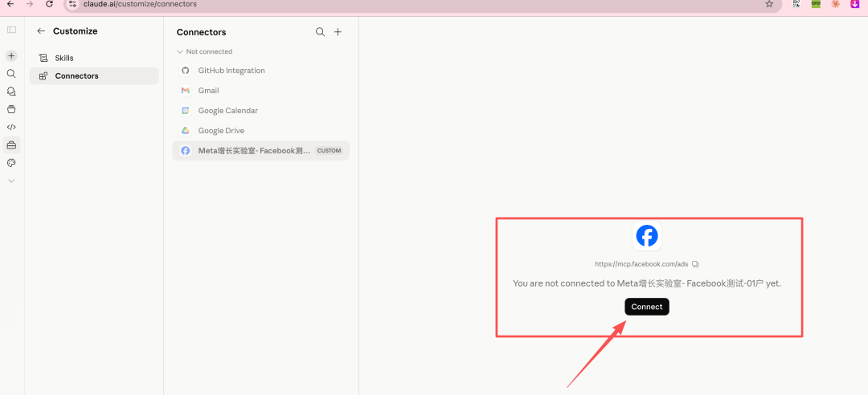
Task: Select the Connectors section
Action: [x=94, y=75]
